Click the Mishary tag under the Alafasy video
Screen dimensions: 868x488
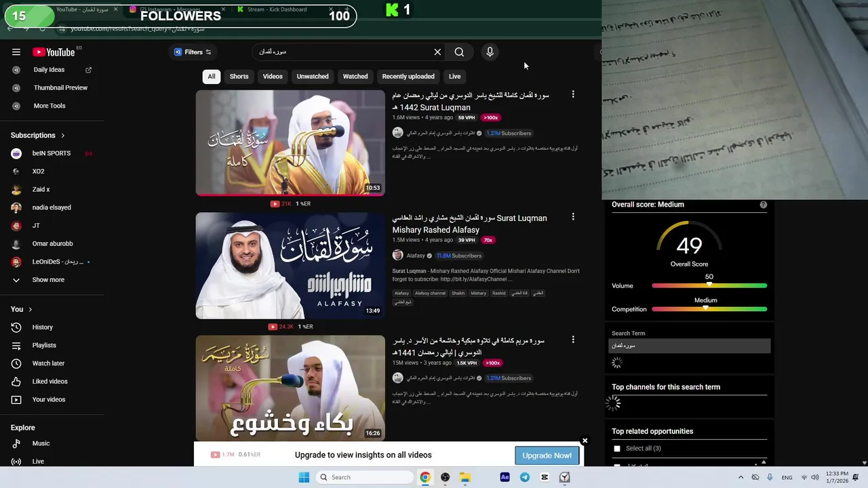point(479,293)
